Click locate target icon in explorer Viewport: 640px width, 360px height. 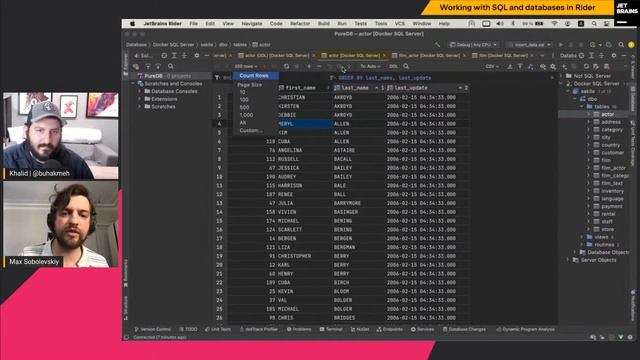click(x=164, y=56)
